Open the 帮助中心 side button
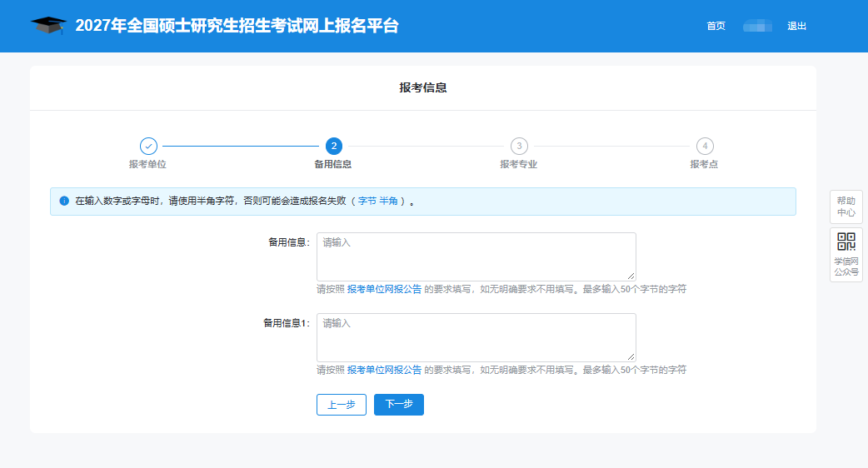This screenshot has width=868, height=468. [x=846, y=207]
